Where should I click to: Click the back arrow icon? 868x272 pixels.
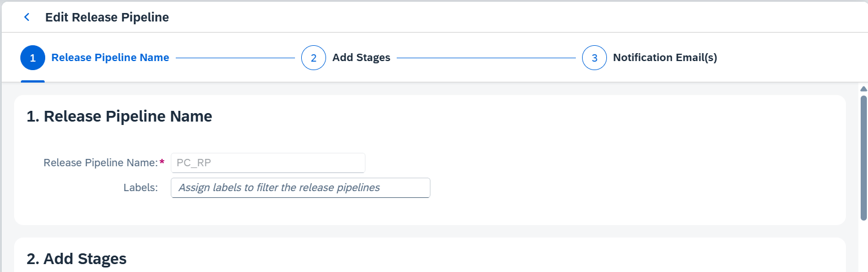point(27,18)
